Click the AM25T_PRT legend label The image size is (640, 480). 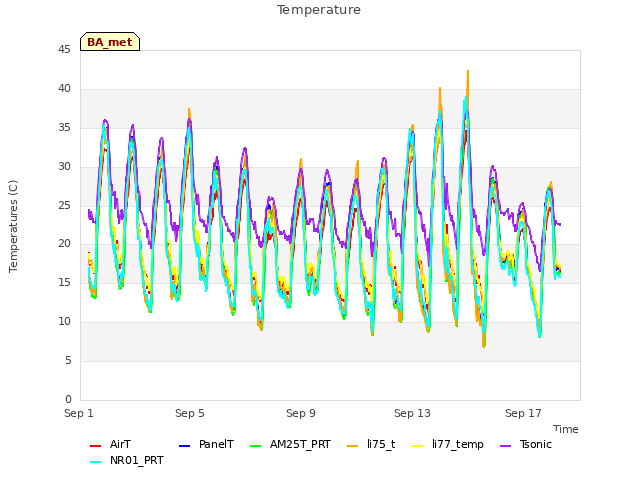pos(300,444)
